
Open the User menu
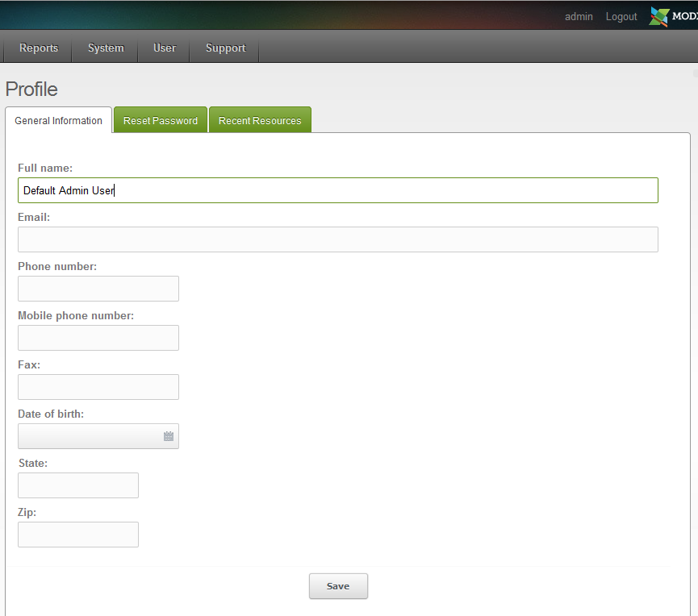[165, 48]
